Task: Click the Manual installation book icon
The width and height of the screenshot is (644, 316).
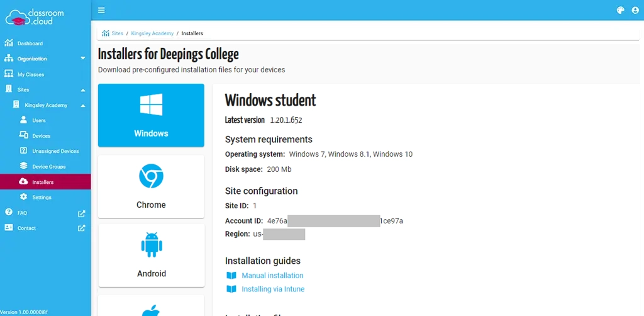Action: click(231, 275)
